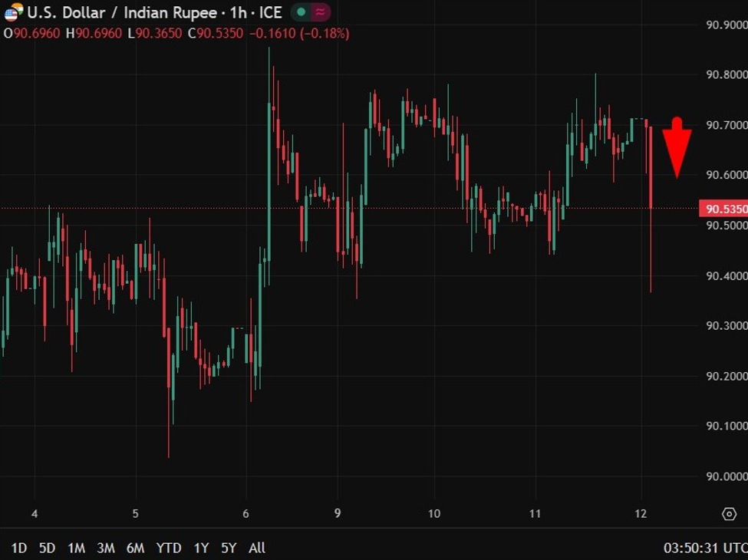
Task: Click the US flag icon beside the symbol name
Action: pyautogui.click(x=12, y=12)
